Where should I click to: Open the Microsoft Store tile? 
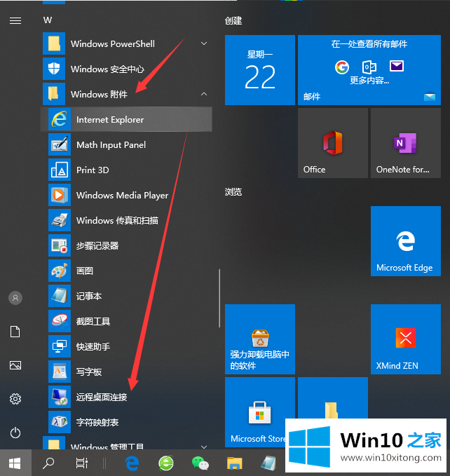point(260,412)
